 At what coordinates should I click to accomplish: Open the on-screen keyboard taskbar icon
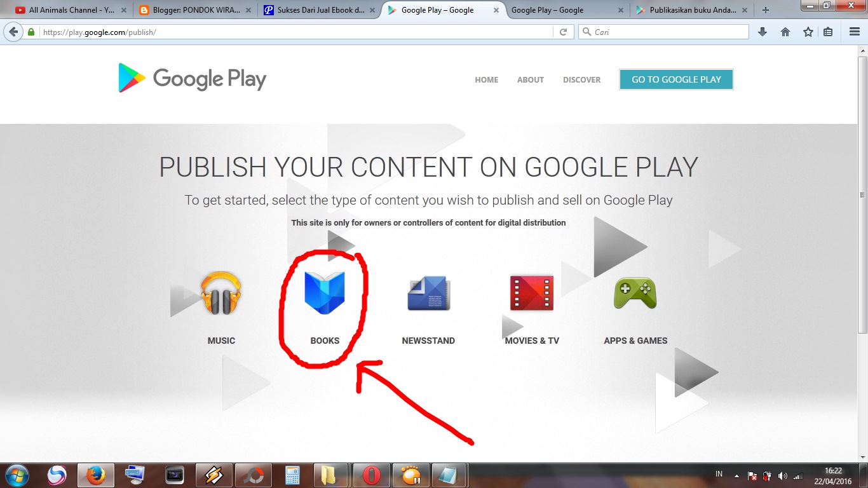(x=135, y=475)
